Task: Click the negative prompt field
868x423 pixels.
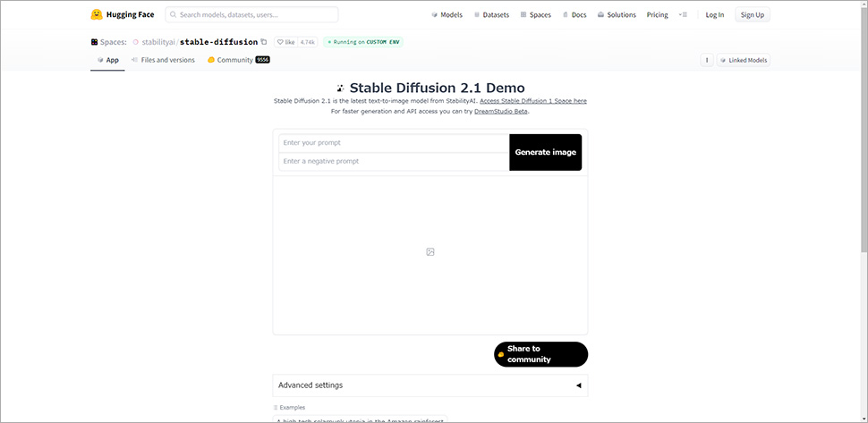Action: click(394, 162)
